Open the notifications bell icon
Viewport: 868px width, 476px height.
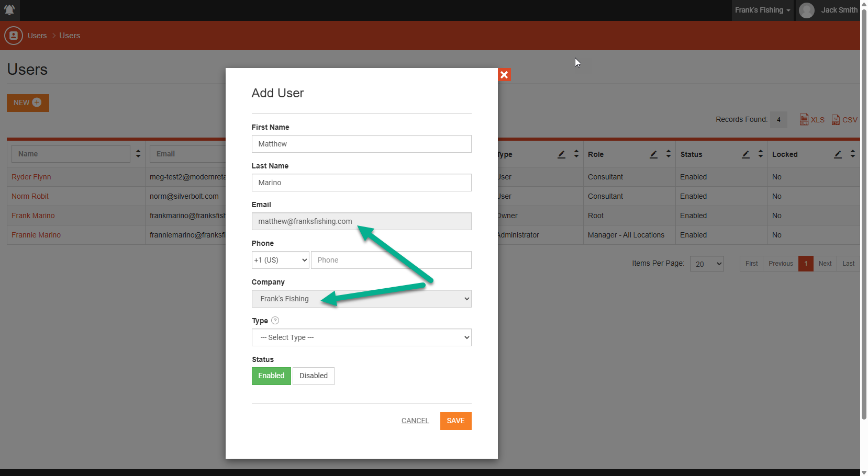tap(9, 9)
